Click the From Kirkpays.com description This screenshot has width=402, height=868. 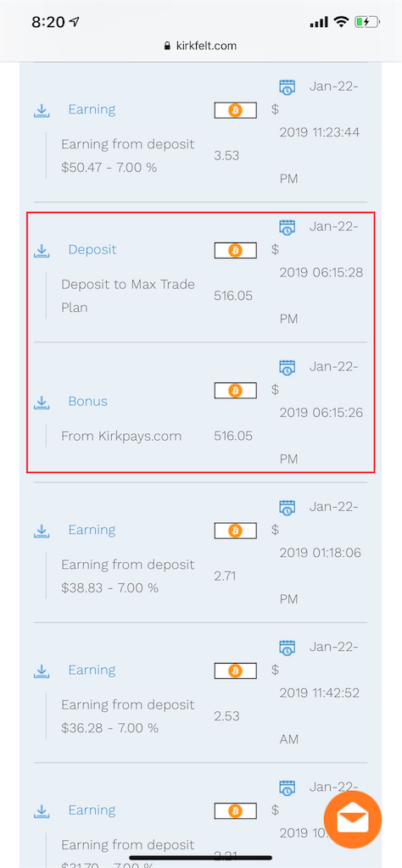pyautogui.click(x=121, y=437)
